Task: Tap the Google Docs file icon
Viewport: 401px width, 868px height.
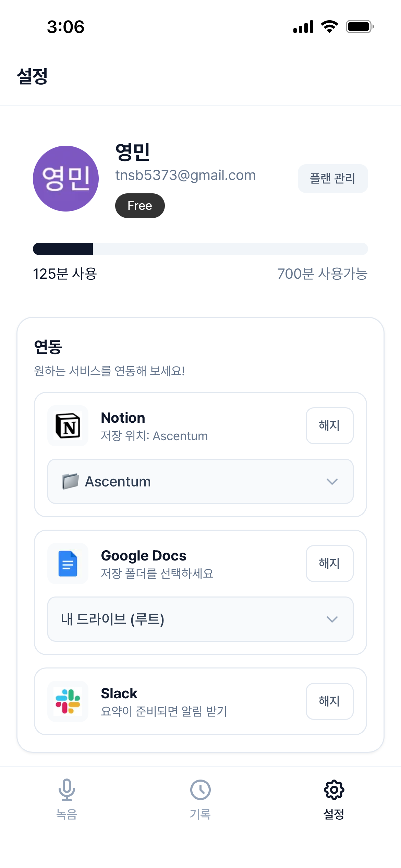Action: click(68, 564)
